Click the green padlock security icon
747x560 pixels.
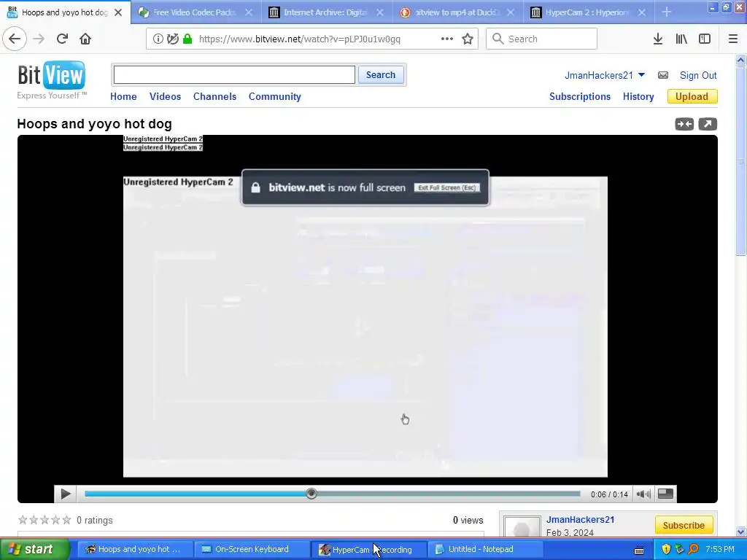[187, 39]
